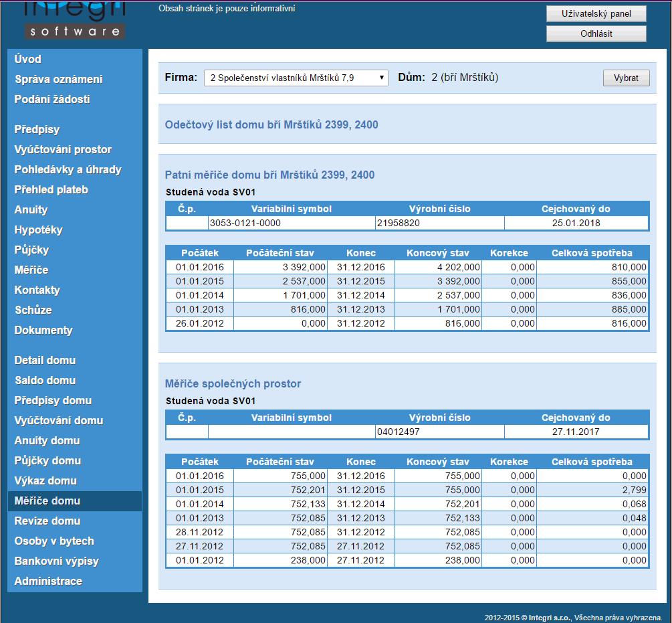Open Pohledávky a úhrady
This screenshot has width=672, height=623.
pyautogui.click(x=68, y=170)
